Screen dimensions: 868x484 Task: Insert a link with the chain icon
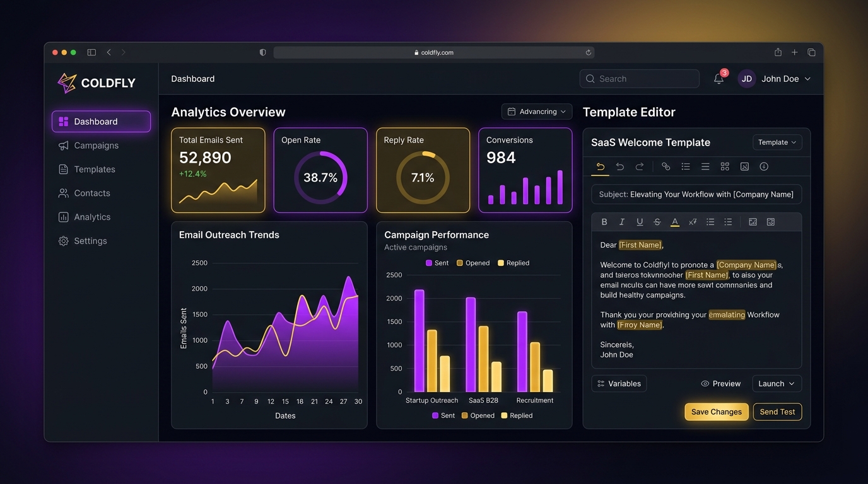click(x=666, y=166)
